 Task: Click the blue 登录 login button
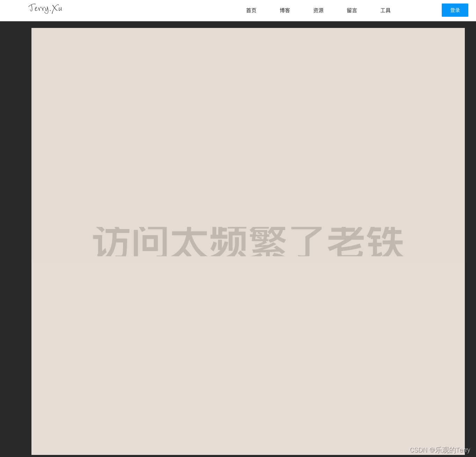click(x=455, y=10)
